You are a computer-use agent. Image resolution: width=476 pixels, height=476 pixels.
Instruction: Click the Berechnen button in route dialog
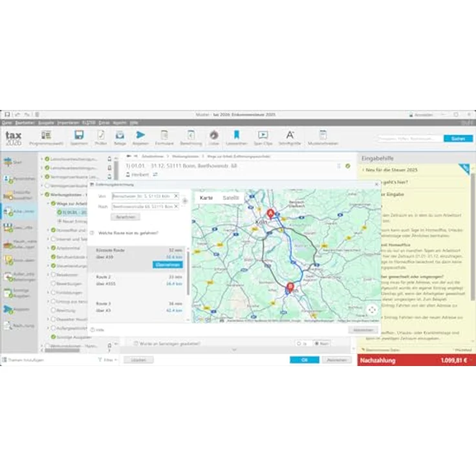point(125,217)
